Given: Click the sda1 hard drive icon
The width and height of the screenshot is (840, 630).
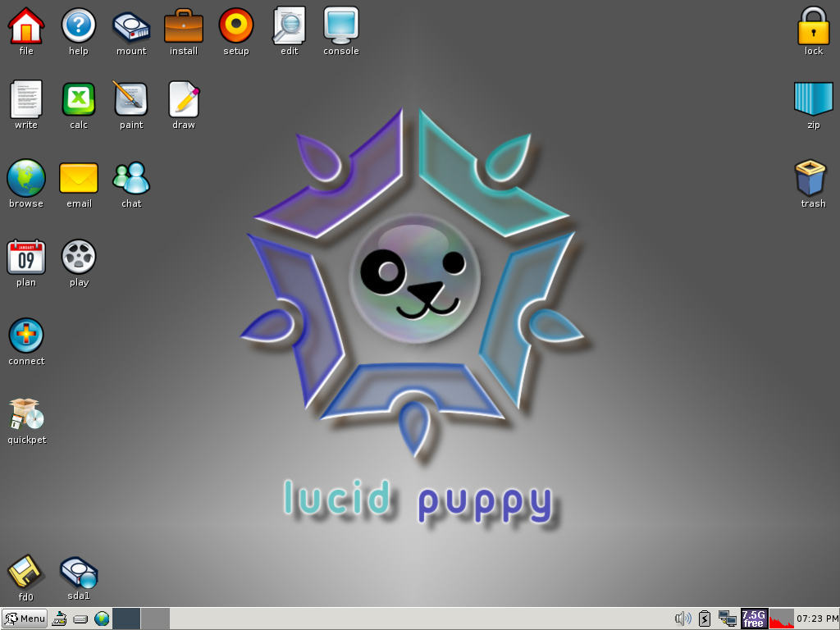Looking at the screenshot, I should click(79, 572).
